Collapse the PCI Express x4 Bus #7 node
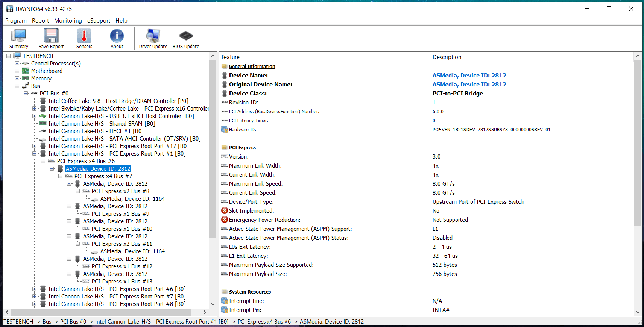This screenshot has height=327, width=644. coord(60,176)
